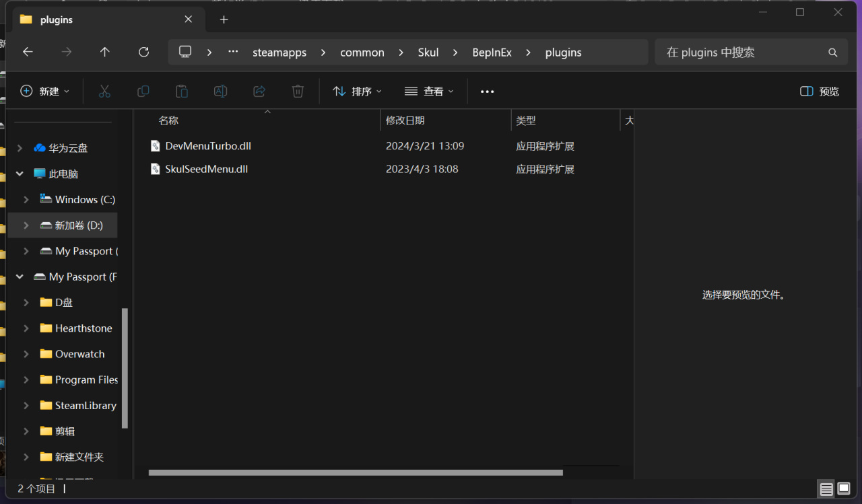Open SteamLibrary folder in sidebar

tap(86, 406)
